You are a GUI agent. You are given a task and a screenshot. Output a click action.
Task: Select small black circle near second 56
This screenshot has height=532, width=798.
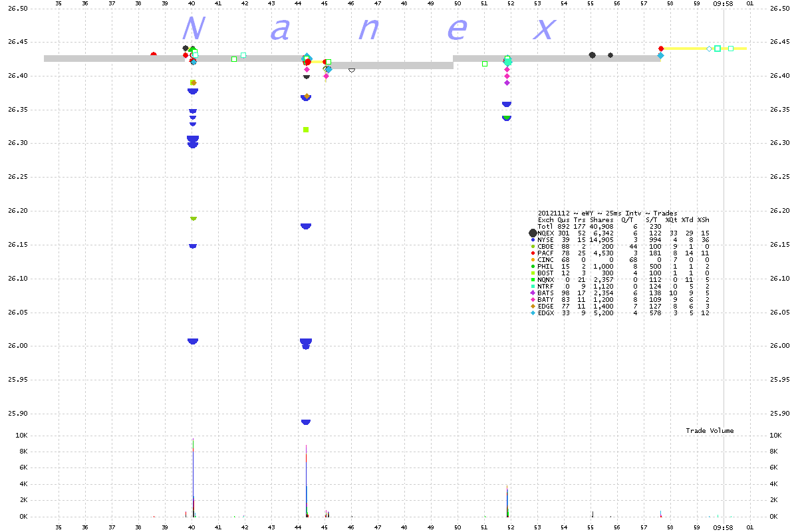tap(610, 55)
